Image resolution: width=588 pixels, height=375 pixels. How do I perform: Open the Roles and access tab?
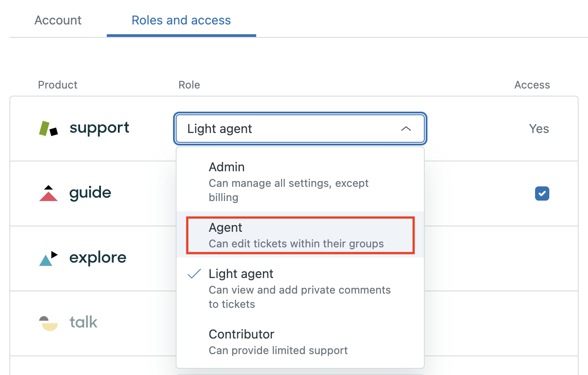[181, 20]
